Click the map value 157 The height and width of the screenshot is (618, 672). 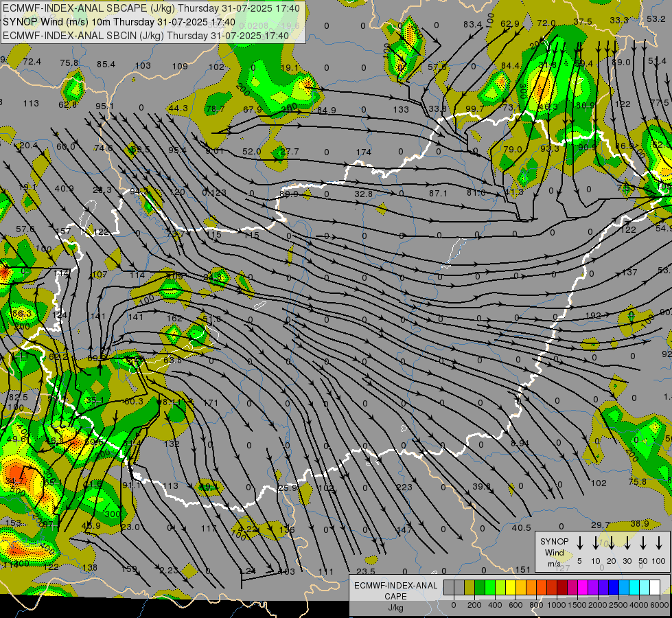click(x=63, y=231)
